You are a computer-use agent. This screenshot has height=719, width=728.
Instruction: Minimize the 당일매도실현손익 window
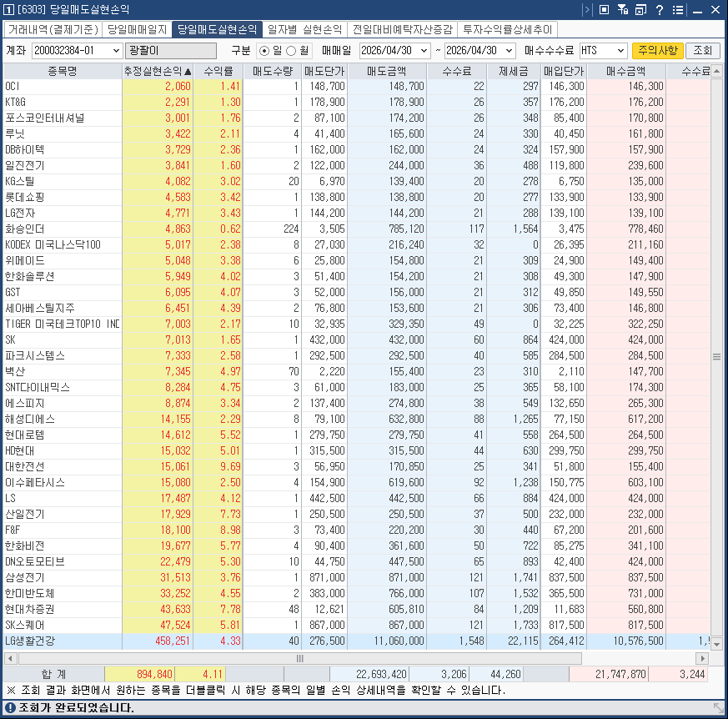[697, 10]
